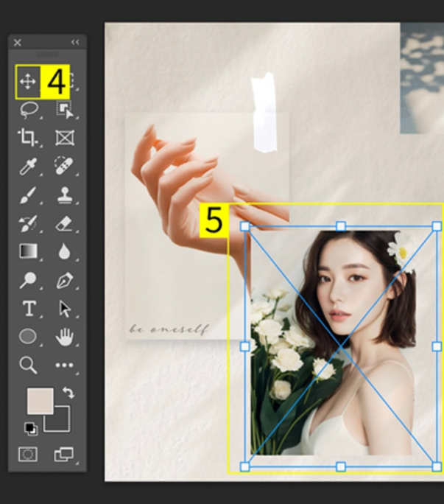
Task: Click the 'be oneself' text on card
Action: pyautogui.click(x=169, y=329)
